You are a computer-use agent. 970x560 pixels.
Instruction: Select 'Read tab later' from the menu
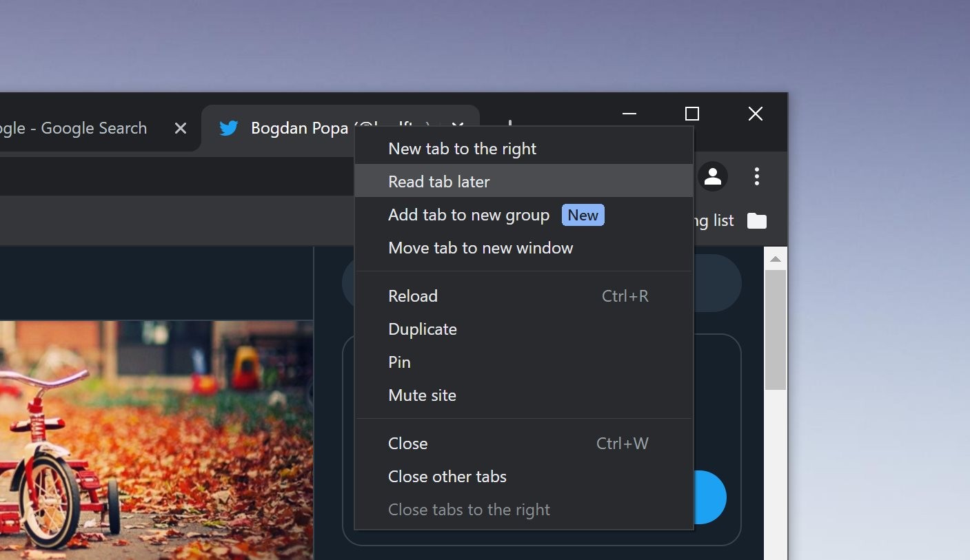(439, 181)
